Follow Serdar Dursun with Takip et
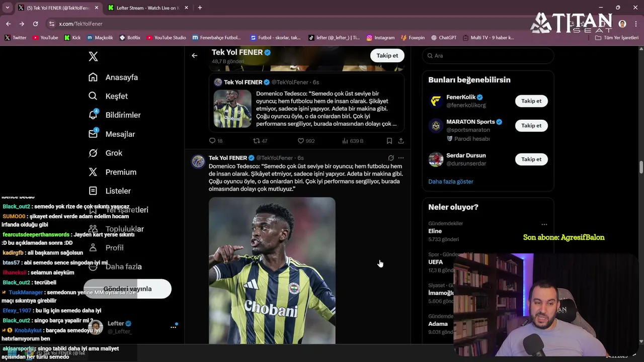Viewport: 644px width, 362px height. (x=531, y=159)
